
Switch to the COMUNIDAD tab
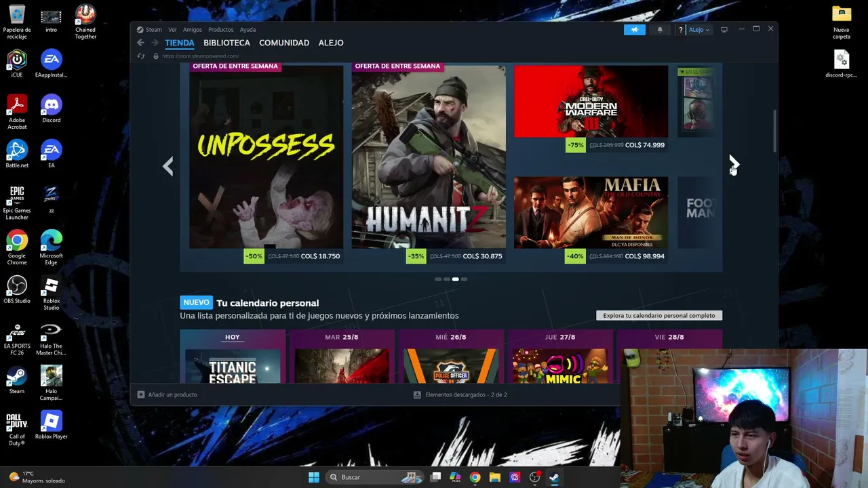(x=284, y=43)
